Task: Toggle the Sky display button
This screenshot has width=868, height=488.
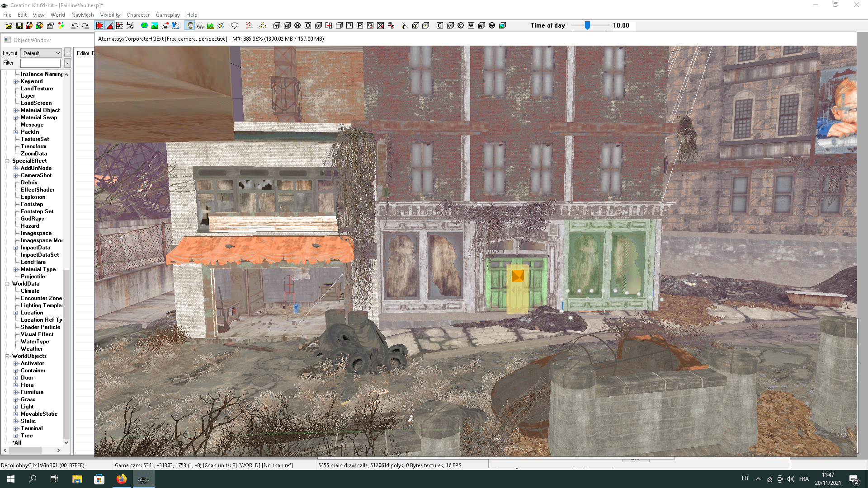Action: [x=200, y=26]
